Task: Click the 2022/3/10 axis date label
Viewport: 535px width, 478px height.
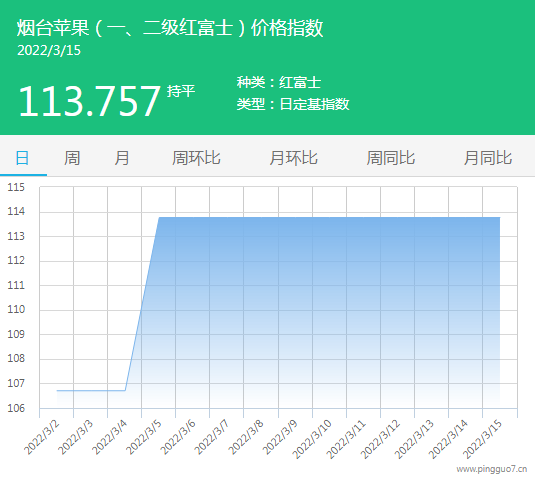Action: (x=312, y=439)
